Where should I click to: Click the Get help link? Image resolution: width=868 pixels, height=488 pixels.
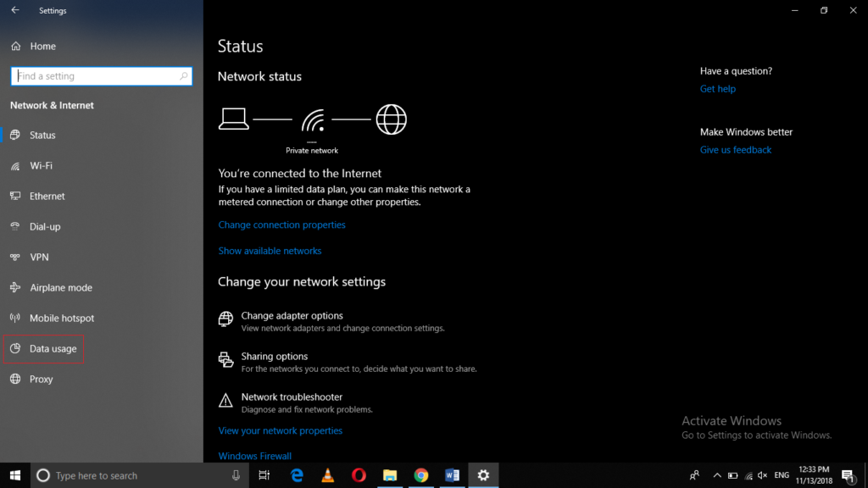tap(717, 89)
